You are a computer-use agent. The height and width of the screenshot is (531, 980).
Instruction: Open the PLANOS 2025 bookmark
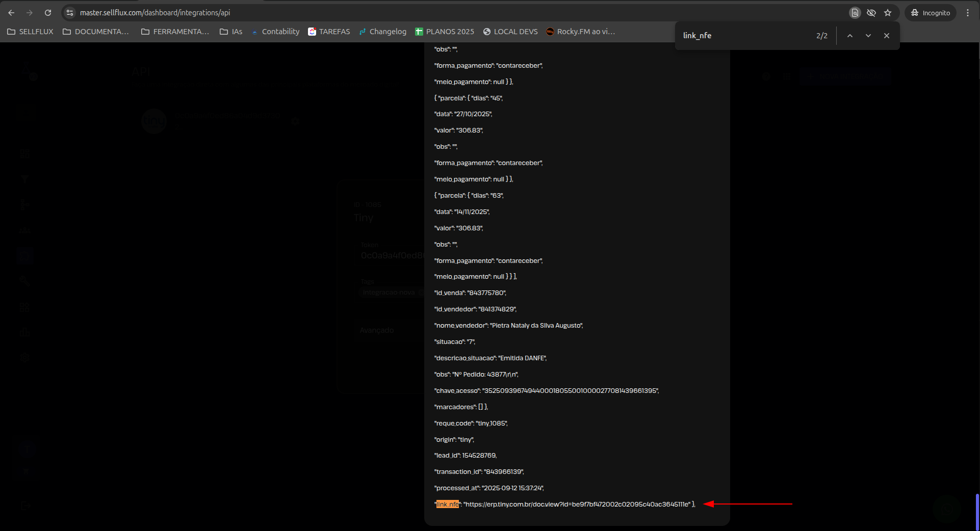click(x=445, y=32)
